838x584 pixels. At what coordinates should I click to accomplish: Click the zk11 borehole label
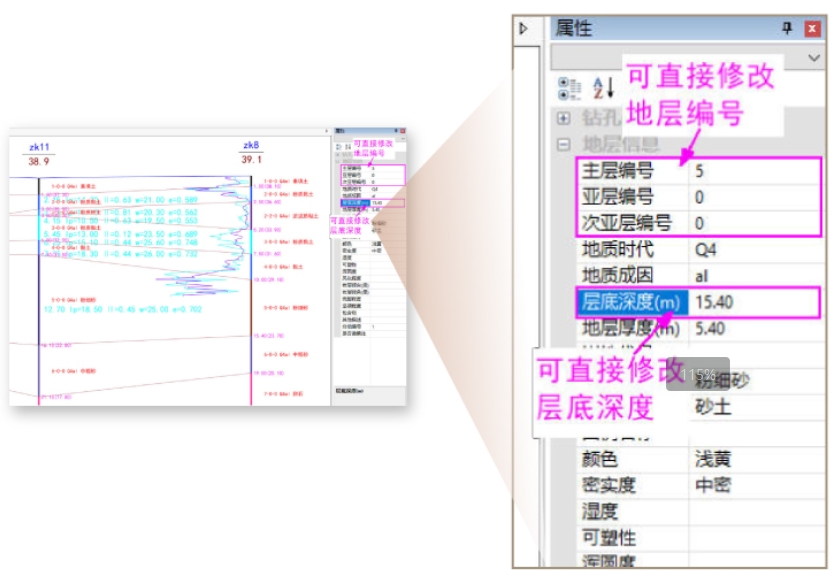[x=40, y=146]
